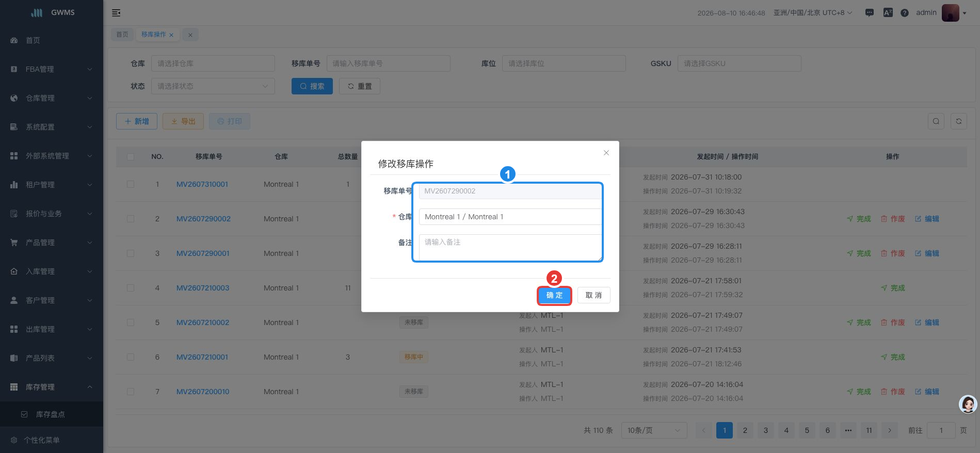Screen dimensions: 980x453
Task: Open the message notifications icon
Action: tap(870, 13)
